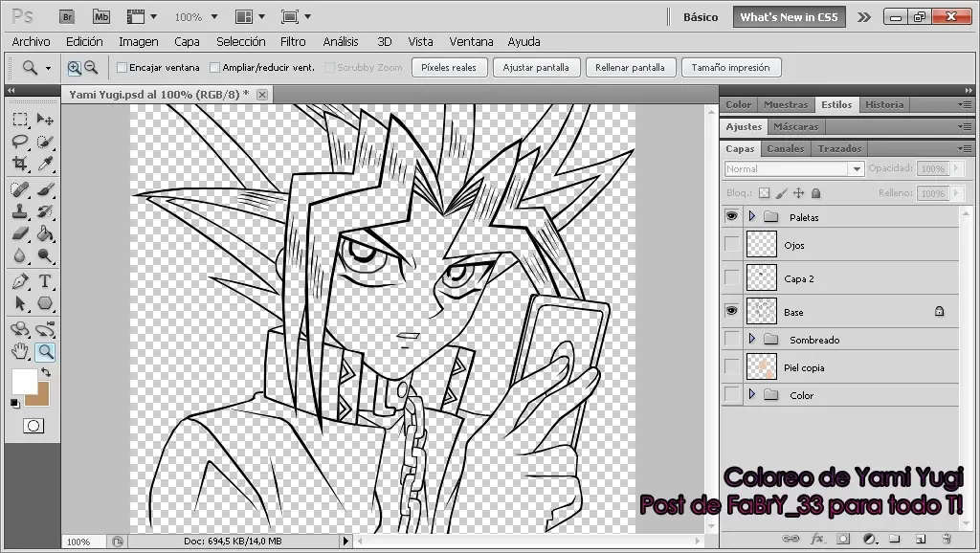Launch Bridge from the Br icon
The width and height of the screenshot is (980, 553).
[x=67, y=16]
